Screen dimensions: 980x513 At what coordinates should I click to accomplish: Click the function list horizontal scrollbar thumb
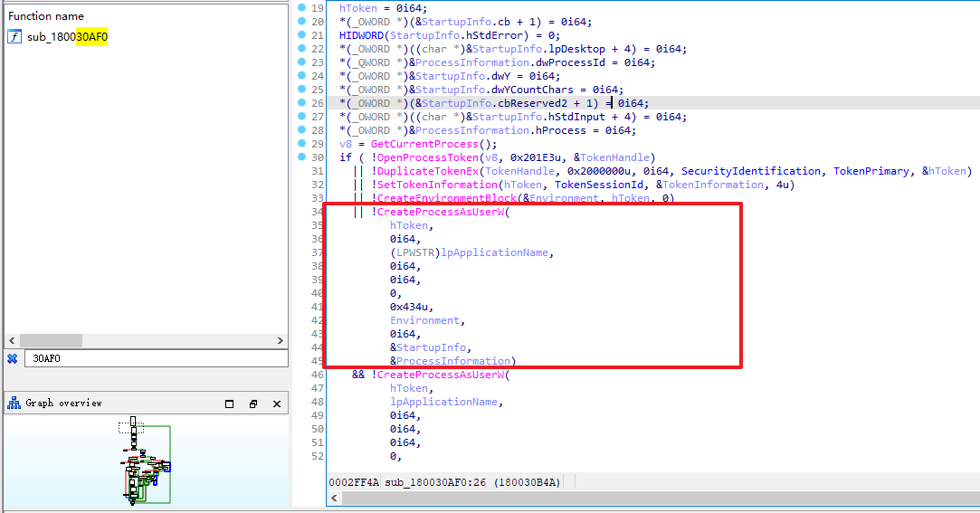[51, 340]
